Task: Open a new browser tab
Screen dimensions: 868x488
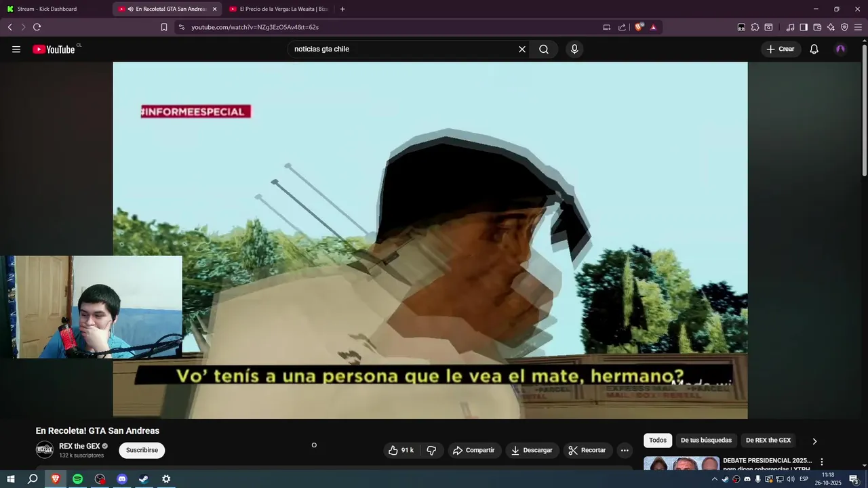Action: point(342,9)
